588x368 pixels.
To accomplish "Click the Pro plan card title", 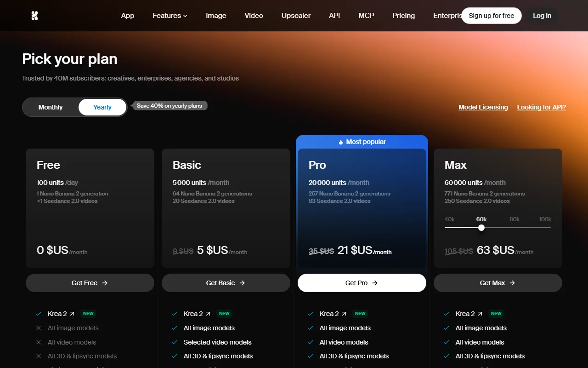I will (317, 165).
